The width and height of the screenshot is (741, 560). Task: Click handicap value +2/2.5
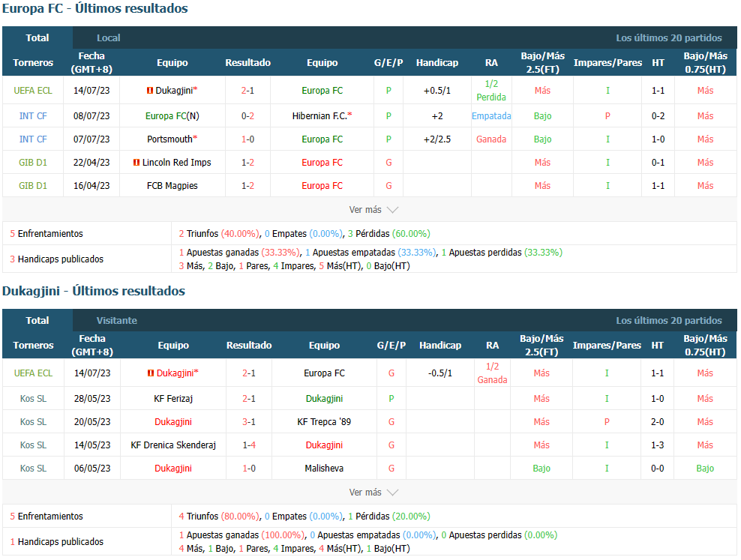(437, 139)
